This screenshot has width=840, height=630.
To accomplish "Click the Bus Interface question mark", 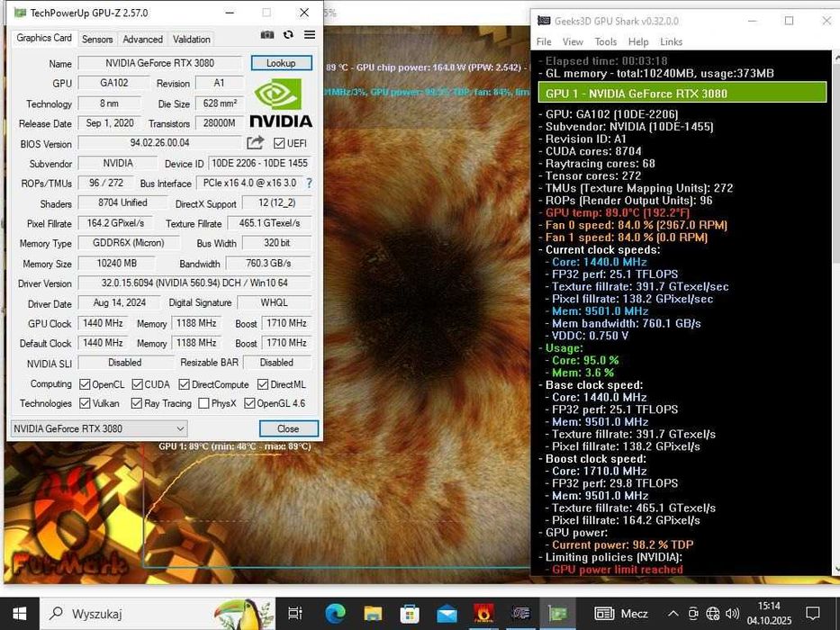I will pos(309,183).
